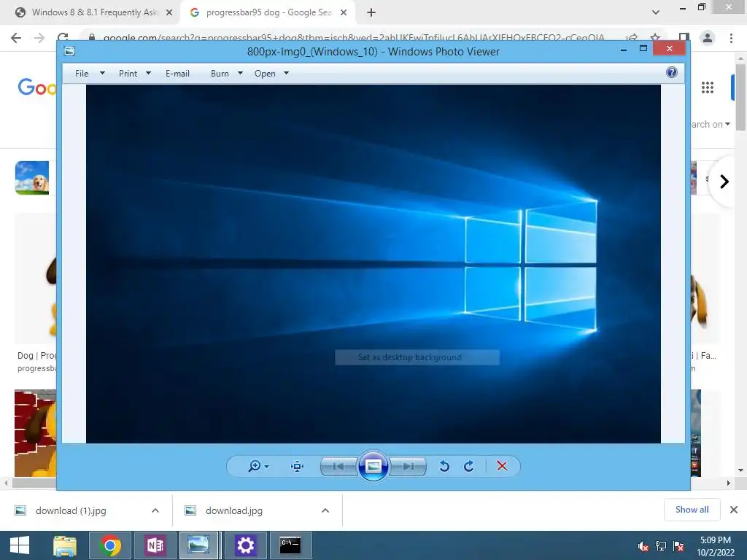Close the Windows 8 & 8.1 FAQ tab
747x560 pixels.
tap(169, 12)
